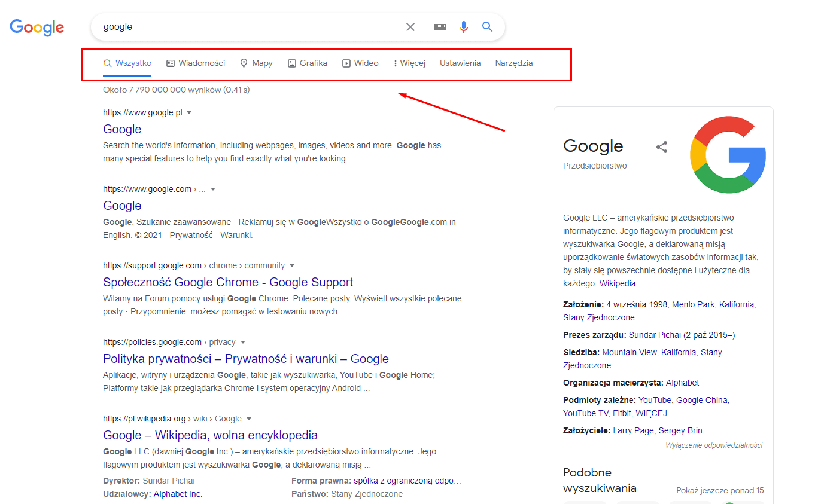Click the YouTube subsidiary link
This screenshot has width=815, height=504.
click(655, 400)
